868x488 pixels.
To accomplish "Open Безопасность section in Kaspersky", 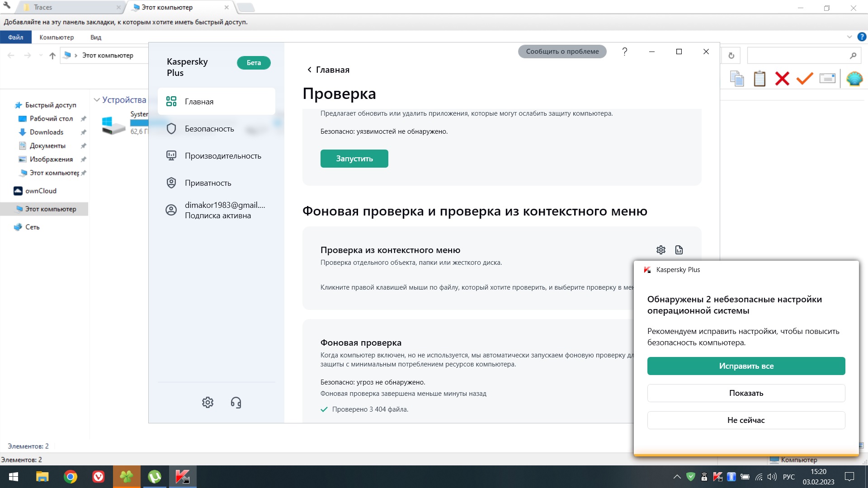I will 217,129.
